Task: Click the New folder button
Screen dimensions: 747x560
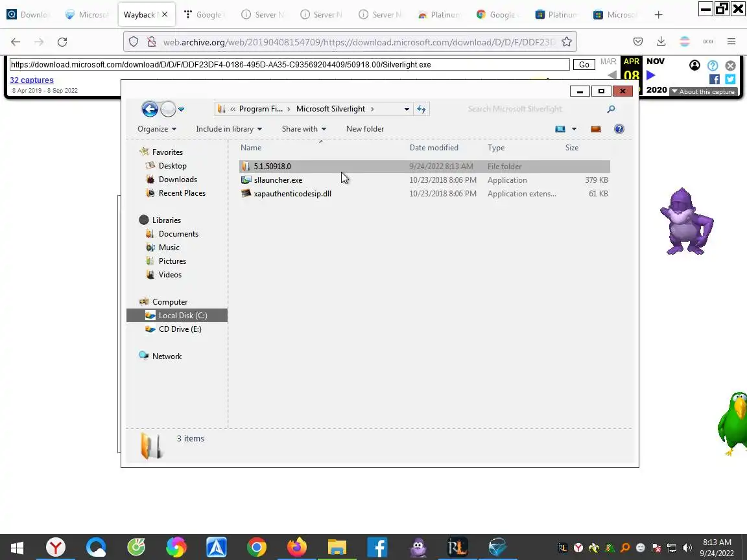Action: click(x=365, y=129)
